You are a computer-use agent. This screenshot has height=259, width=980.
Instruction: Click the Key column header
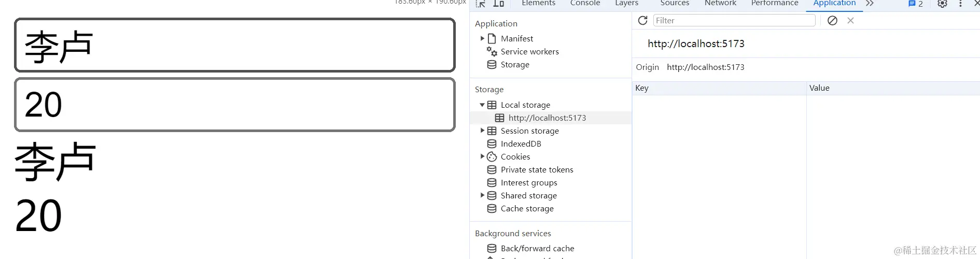719,88
